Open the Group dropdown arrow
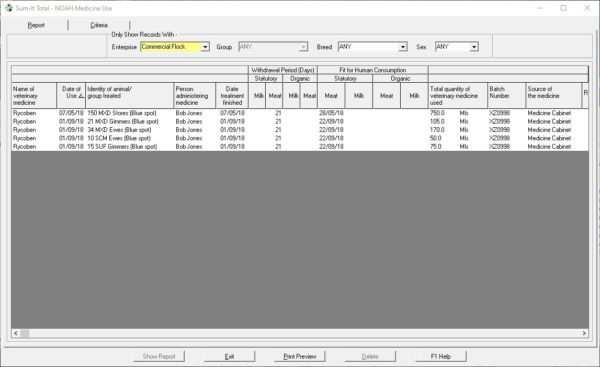Viewport: 600px width, 367px height. [x=303, y=47]
